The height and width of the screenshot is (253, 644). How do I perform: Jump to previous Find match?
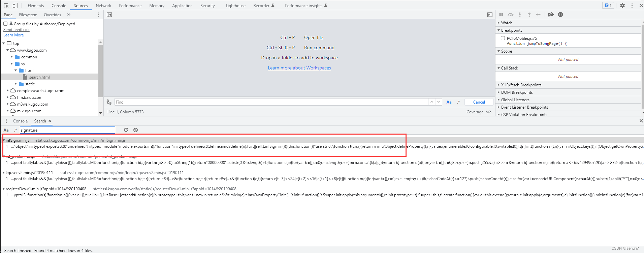coord(432,102)
